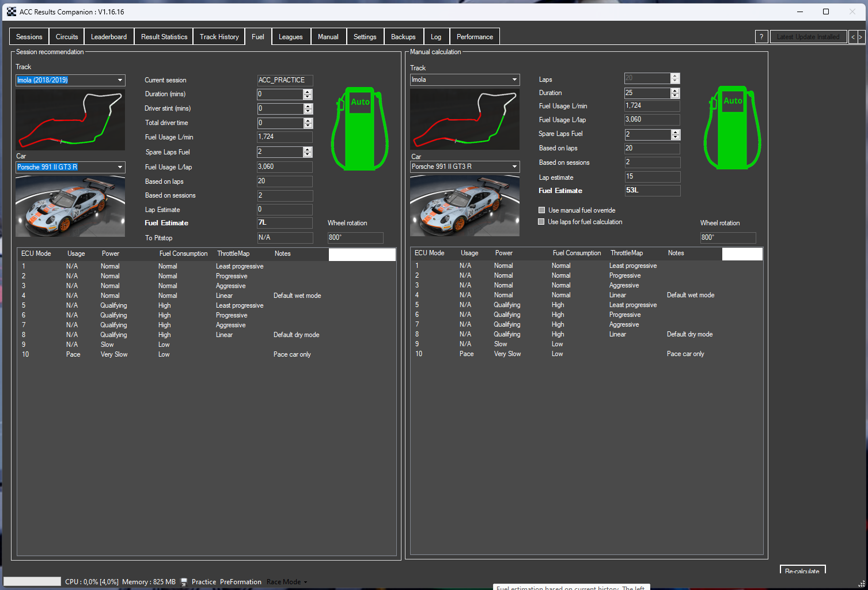Open the help question mark button

point(761,37)
